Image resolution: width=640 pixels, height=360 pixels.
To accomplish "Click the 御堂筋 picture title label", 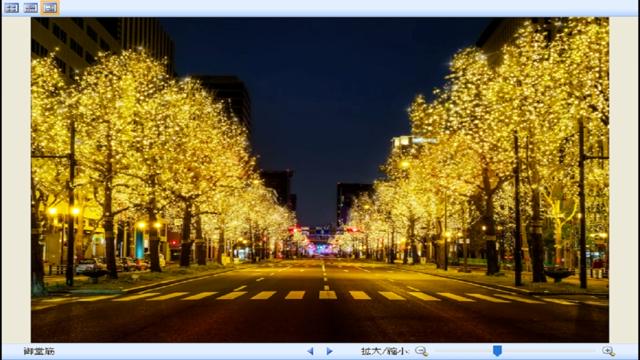I will [39, 351].
